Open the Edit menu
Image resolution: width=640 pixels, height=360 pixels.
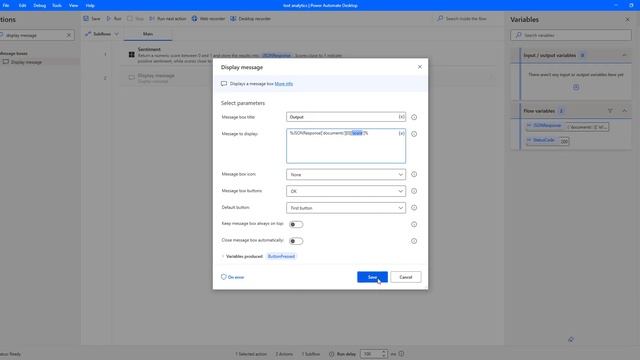click(22, 6)
